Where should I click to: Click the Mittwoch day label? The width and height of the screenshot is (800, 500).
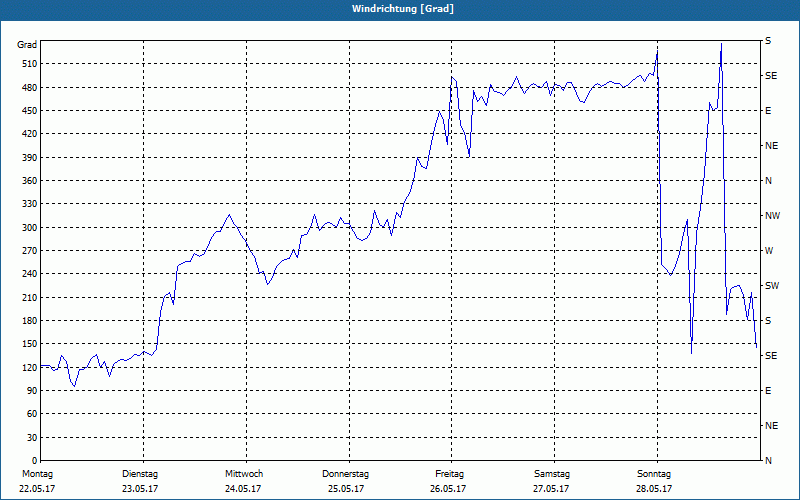[244, 474]
